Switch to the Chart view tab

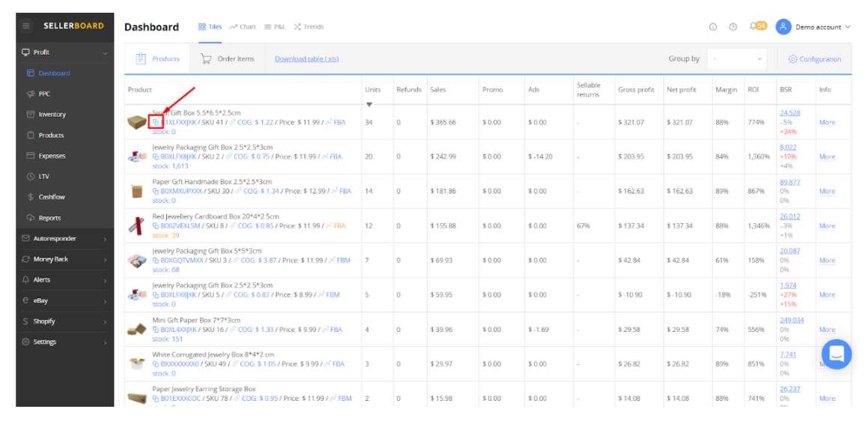(x=243, y=26)
